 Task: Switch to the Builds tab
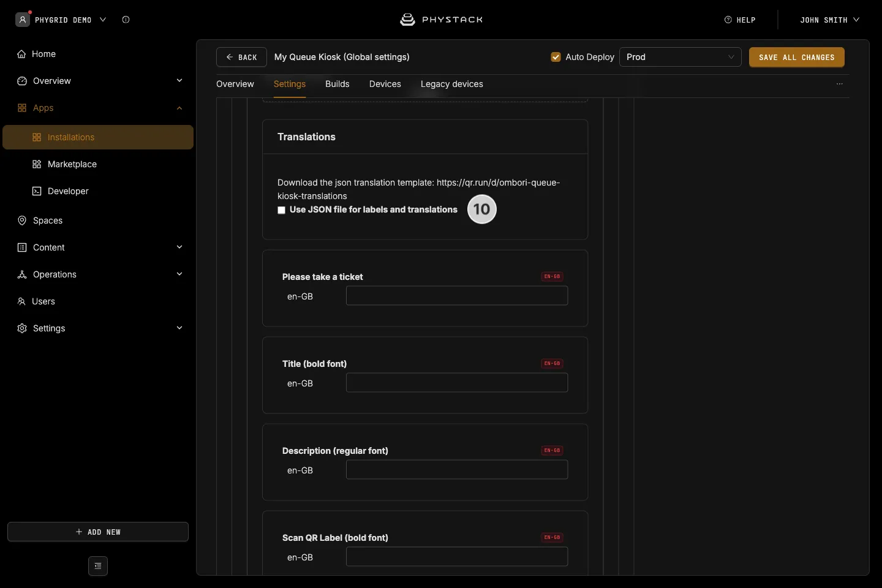coord(337,84)
